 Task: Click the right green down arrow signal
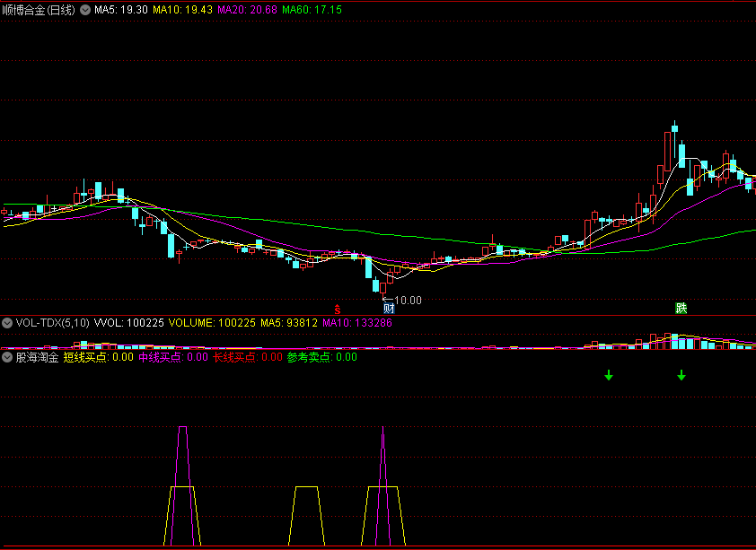[681, 375]
